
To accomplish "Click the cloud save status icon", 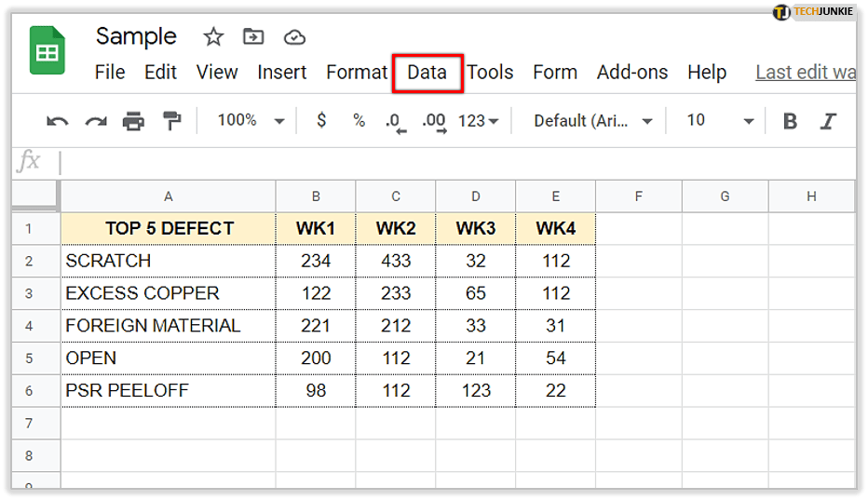I will 294,37.
